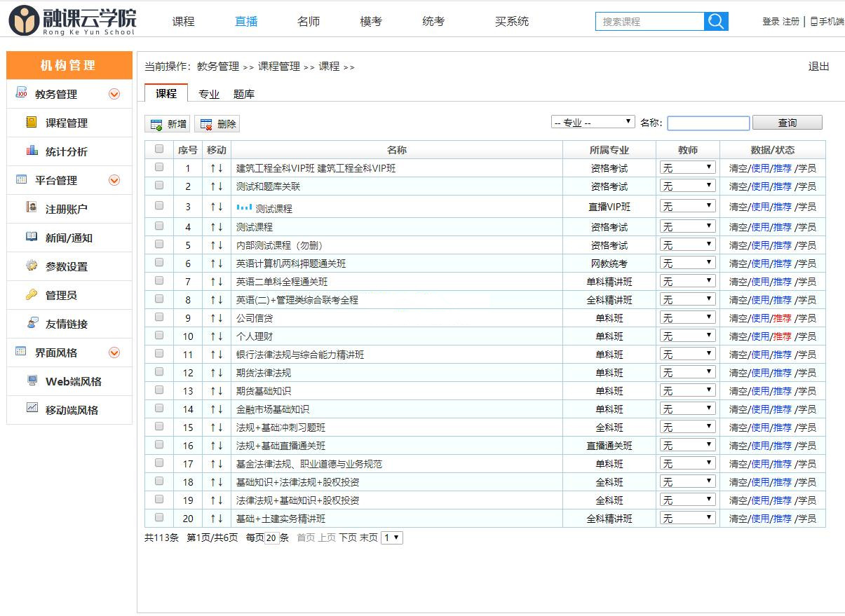Switch to the 题库 tab
Screen dimensions: 845x616
(x=244, y=93)
